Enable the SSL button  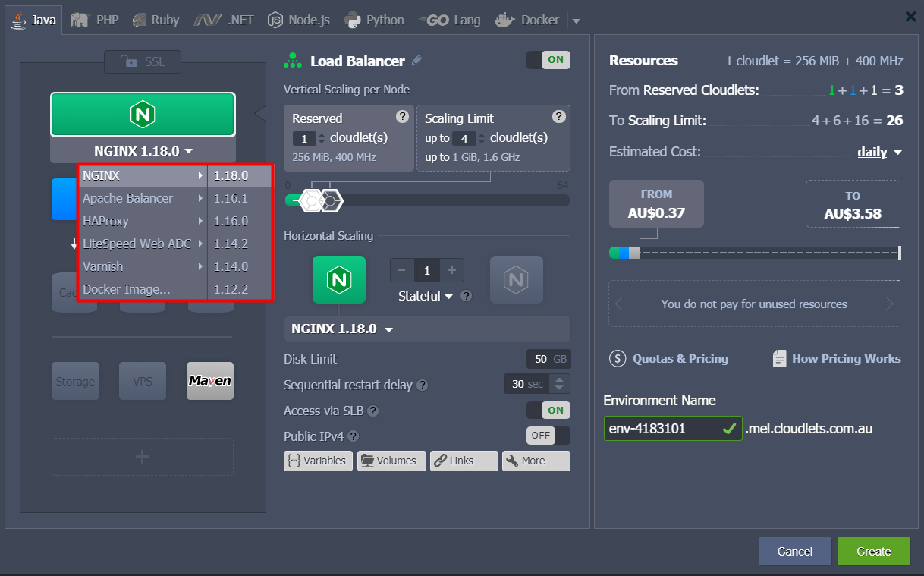coord(143,61)
